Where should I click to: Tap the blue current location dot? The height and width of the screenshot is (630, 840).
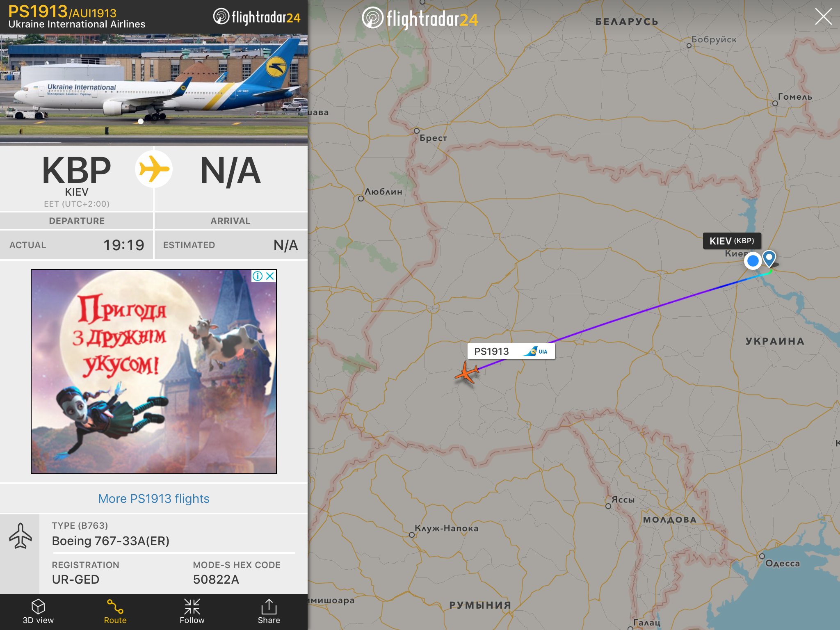coord(753,260)
